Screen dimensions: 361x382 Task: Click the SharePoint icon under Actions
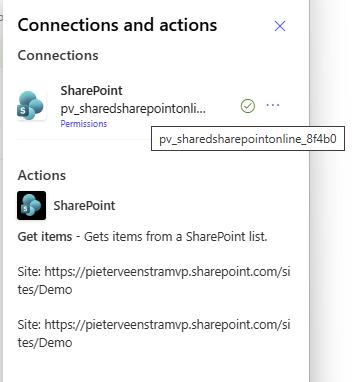(x=31, y=205)
